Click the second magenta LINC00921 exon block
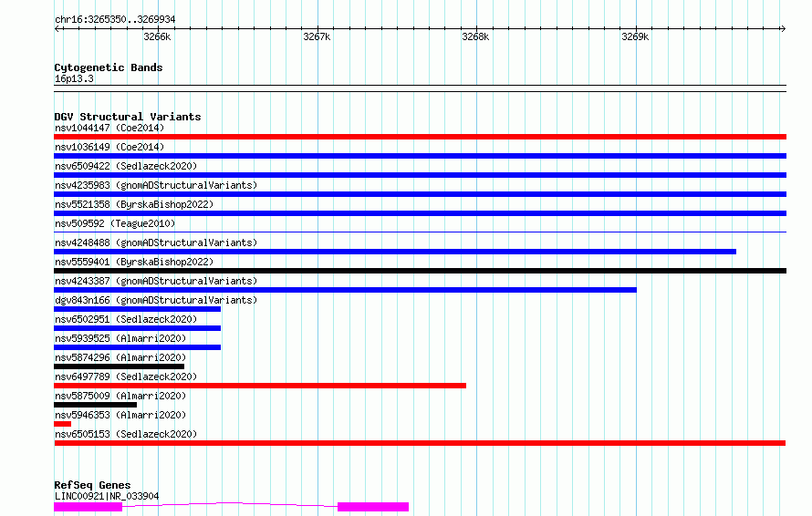Viewport: 812px width, 516px height. (373, 507)
